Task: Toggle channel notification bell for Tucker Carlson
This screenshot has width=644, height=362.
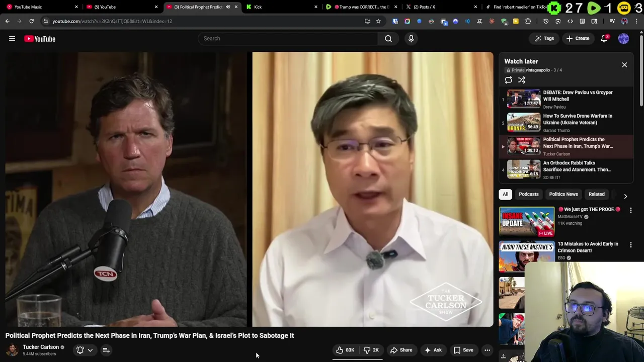Action: pyautogui.click(x=80, y=350)
